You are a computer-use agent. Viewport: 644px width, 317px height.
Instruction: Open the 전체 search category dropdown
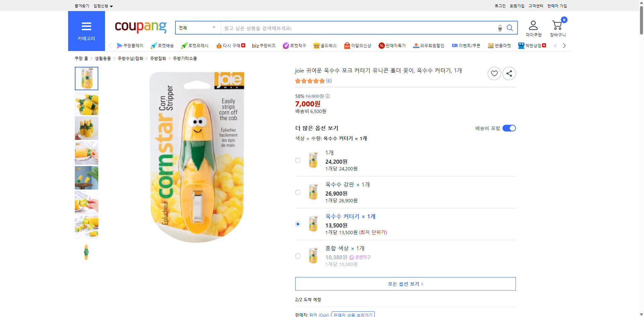tap(197, 28)
